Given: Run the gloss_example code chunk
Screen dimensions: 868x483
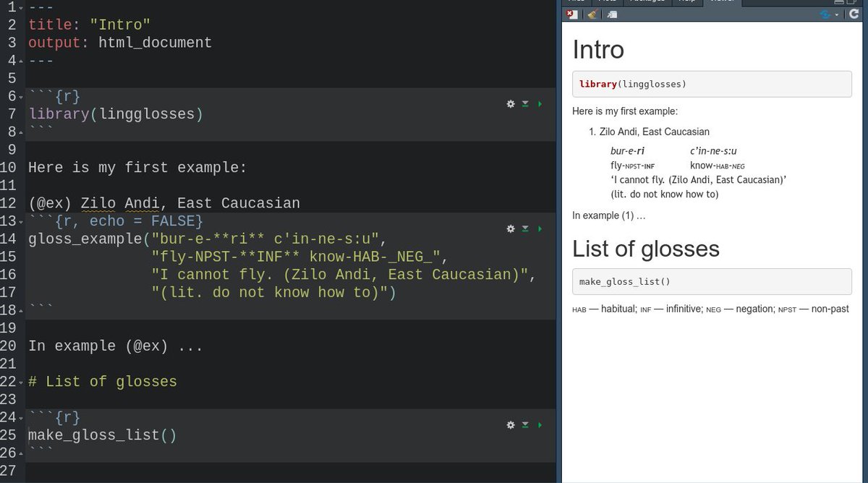Looking at the screenshot, I should 540,228.
